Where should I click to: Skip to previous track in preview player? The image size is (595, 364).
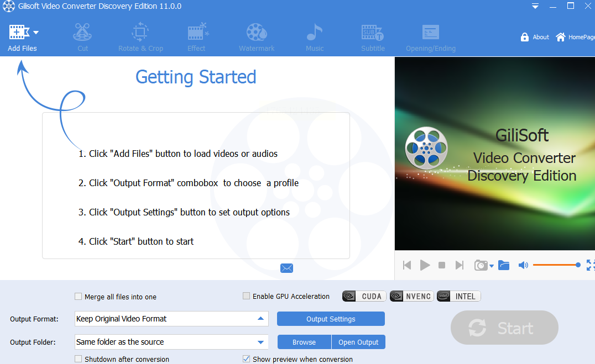coord(407,265)
